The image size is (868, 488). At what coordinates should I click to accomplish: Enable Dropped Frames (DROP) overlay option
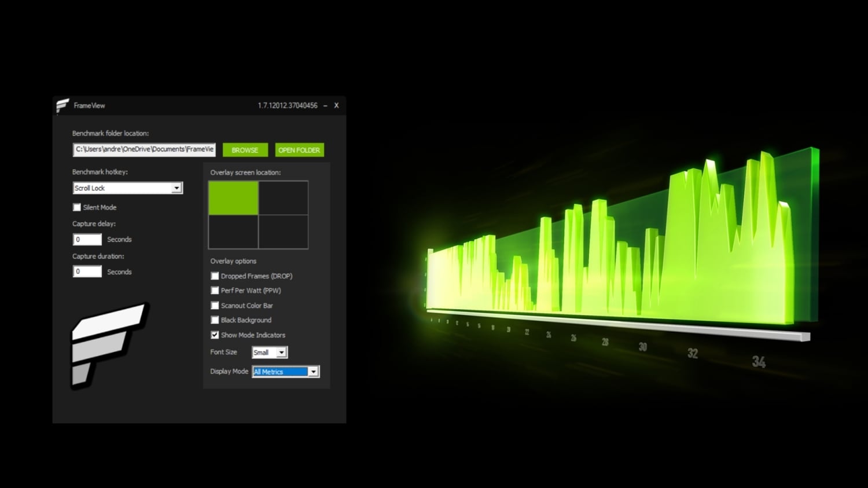[215, 276]
